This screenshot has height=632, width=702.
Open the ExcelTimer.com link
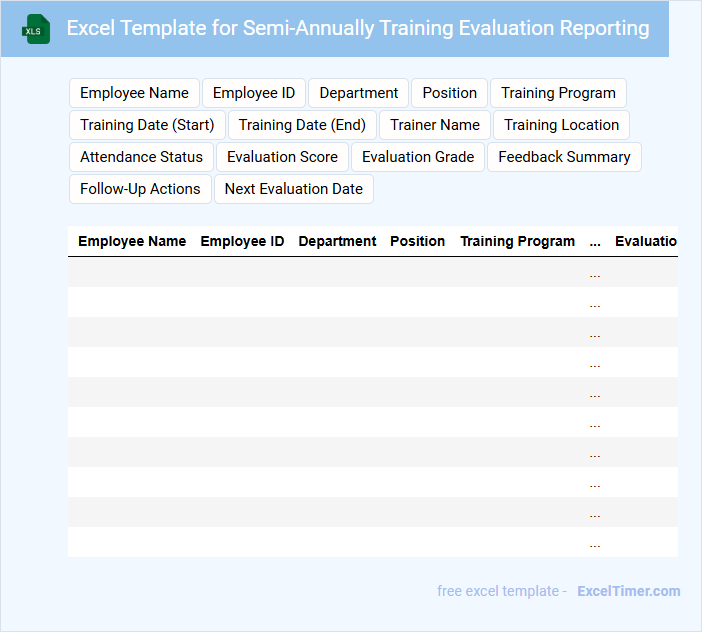point(628,591)
